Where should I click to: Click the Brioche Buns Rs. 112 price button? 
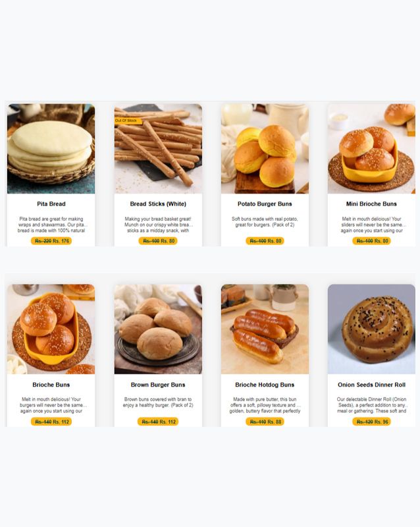tap(51, 422)
